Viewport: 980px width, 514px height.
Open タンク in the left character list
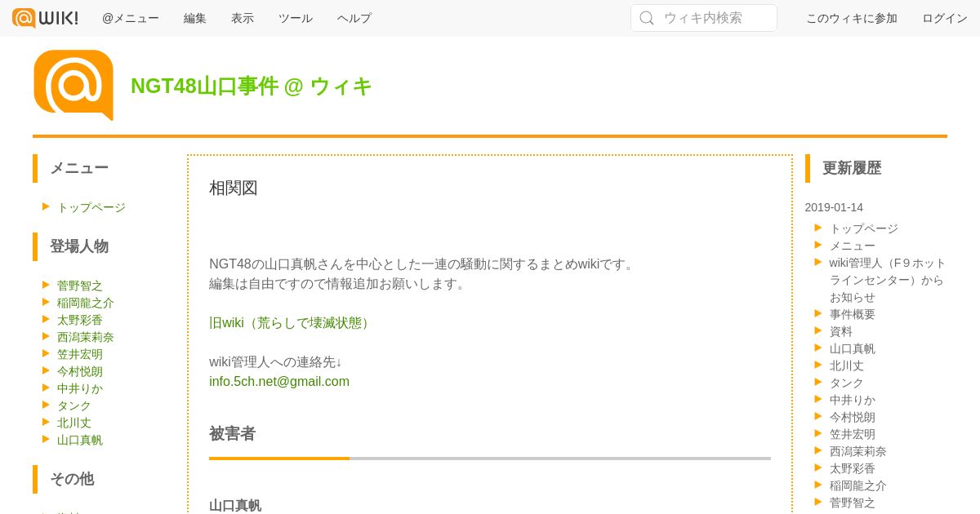tap(74, 405)
